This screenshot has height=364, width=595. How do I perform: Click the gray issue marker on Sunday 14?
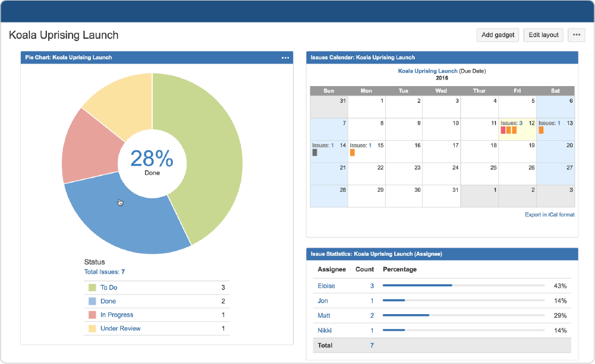pos(314,153)
